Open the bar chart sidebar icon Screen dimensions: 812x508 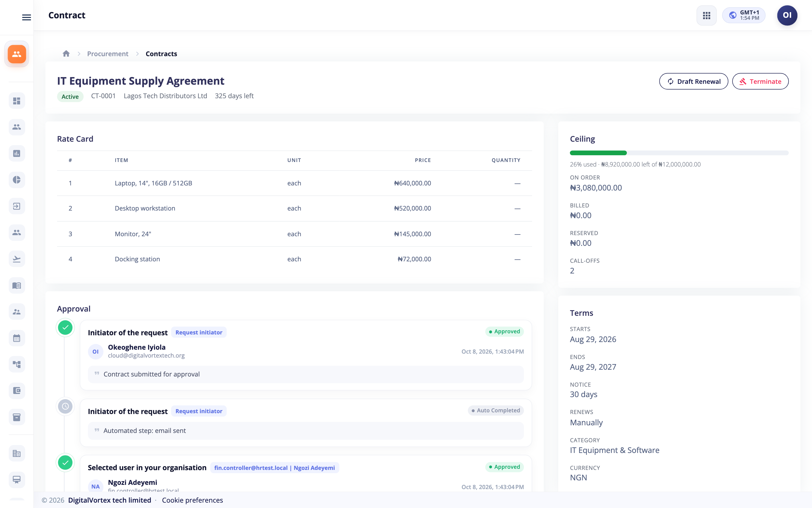pos(17,154)
